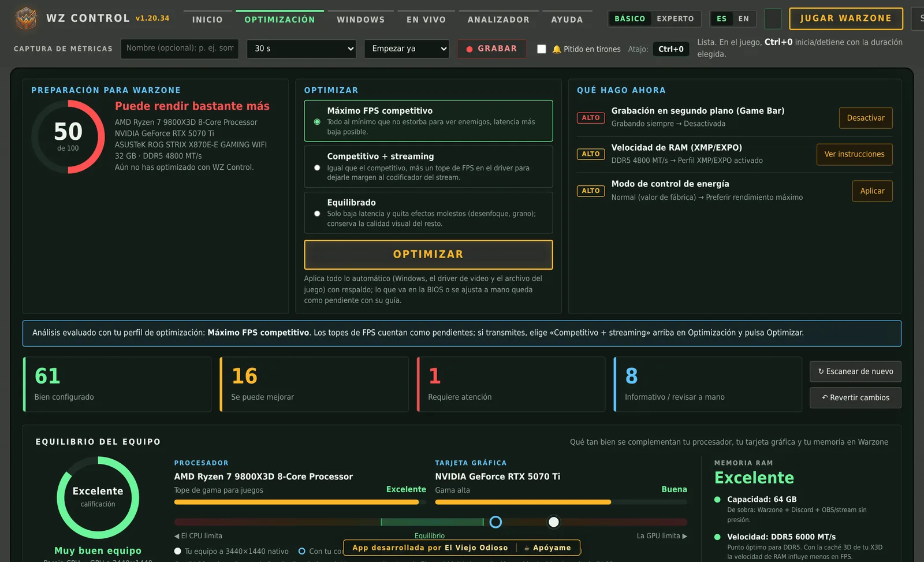
Task: Click the ALTO badge for Modo de control de energía
Action: point(591,191)
